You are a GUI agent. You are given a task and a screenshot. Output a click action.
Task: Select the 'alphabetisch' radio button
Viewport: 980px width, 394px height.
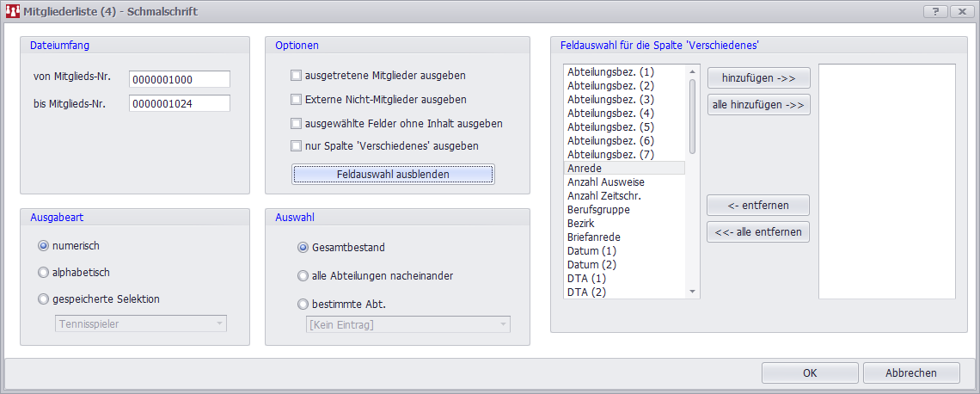click(44, 273)
